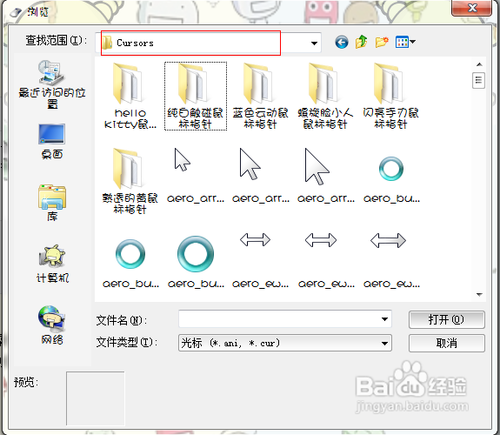Viewport: 500px width, 435px height.
Task: Open Network (网络) in sidebar
Action: coord(52,325)
